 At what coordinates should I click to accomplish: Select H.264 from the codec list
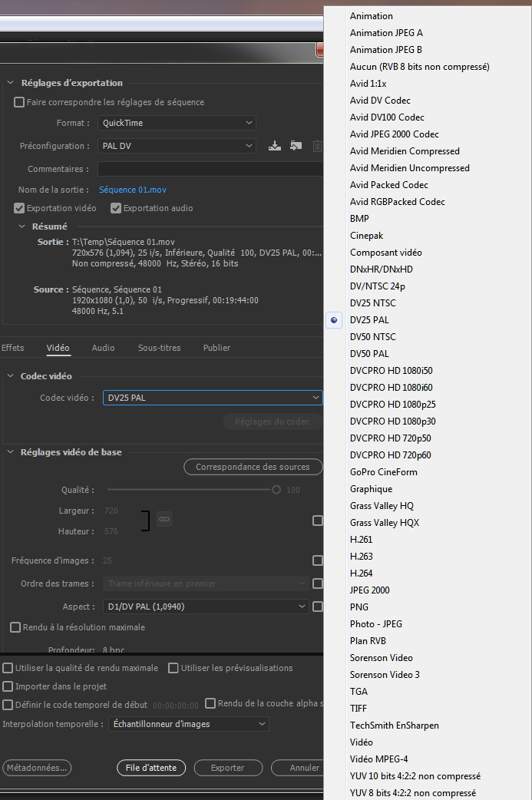click(362, 574)
